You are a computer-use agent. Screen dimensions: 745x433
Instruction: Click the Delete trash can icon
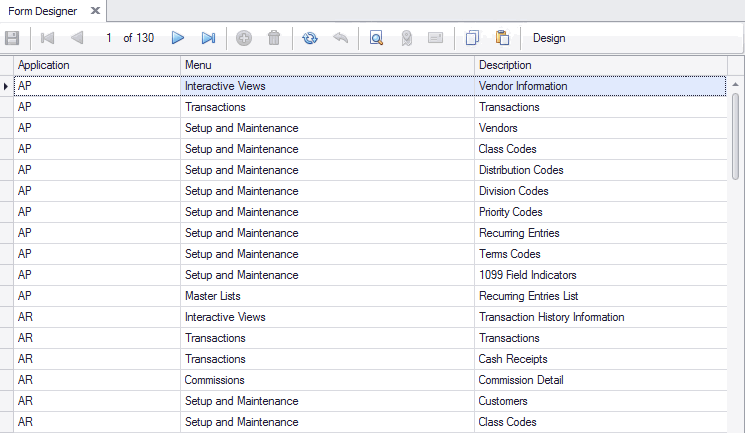[x=274, y=38]
